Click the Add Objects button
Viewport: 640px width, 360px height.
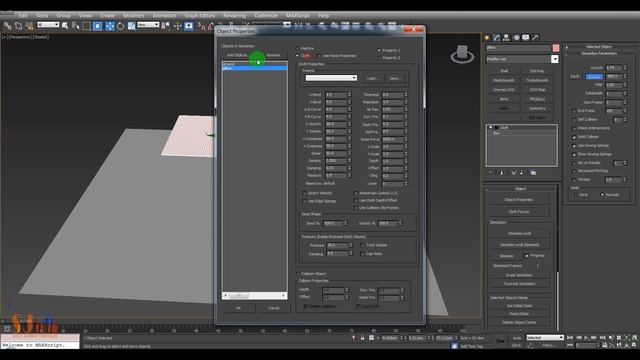(237, 55)
